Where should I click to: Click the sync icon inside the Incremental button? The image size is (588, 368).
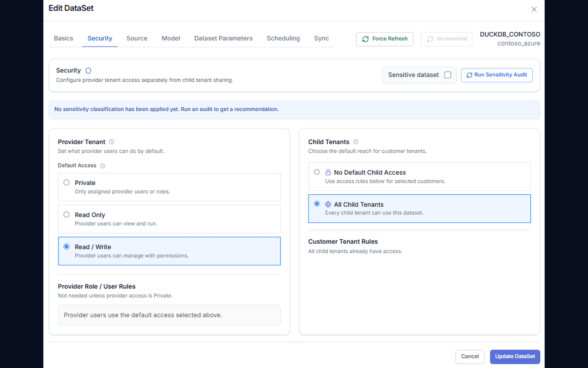pos(430,39)
